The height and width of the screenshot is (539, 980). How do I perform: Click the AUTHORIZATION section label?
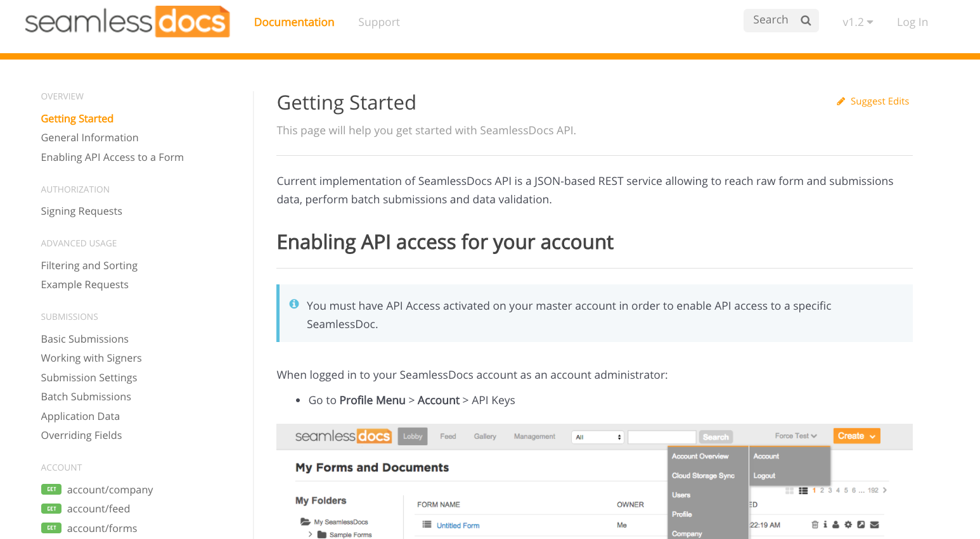point(75,189)
